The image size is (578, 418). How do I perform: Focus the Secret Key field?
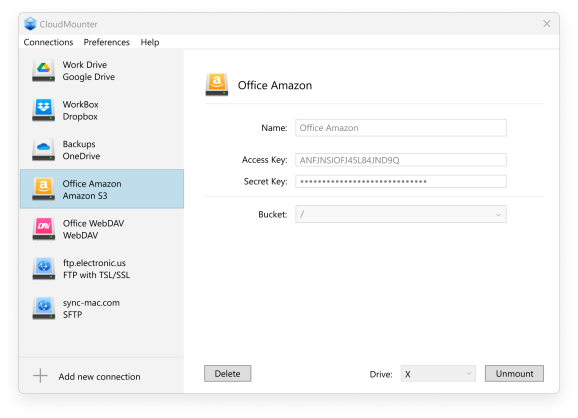pos(401,181)
